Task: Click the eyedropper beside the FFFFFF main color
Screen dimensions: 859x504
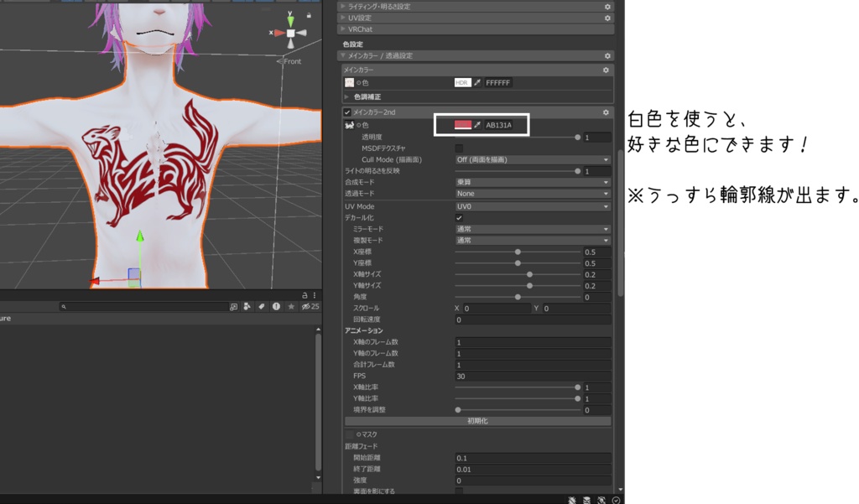Action: 478,81
